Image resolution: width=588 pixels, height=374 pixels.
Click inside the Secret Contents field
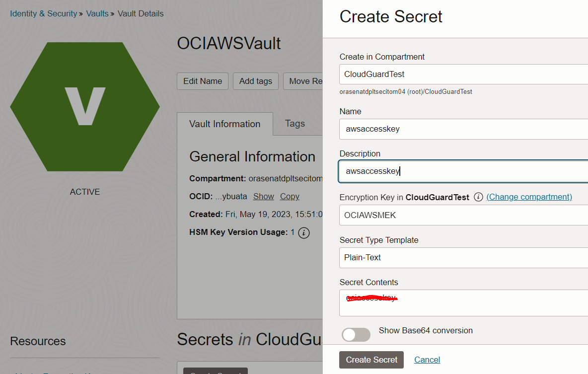click(x=462, y=303)
